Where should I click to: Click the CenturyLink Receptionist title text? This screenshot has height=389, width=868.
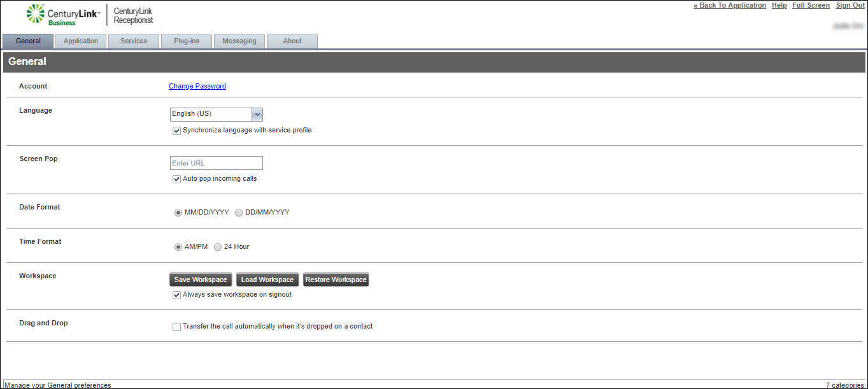[133, 15]
